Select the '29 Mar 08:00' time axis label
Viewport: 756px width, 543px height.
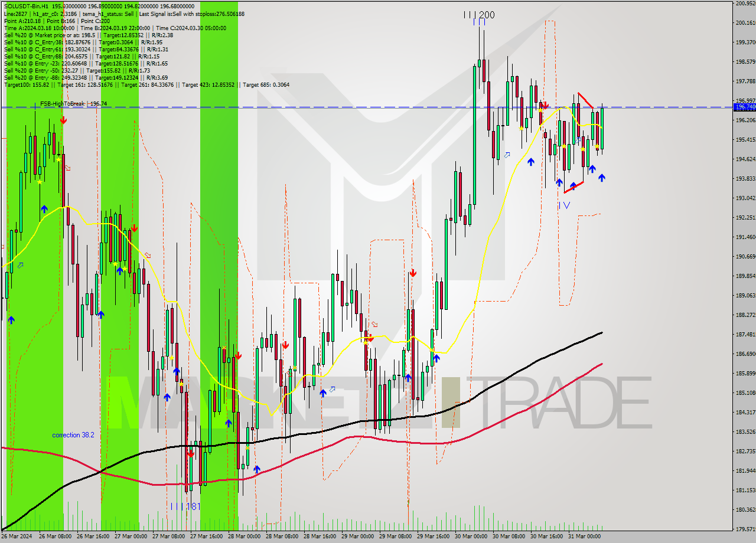click(x=395, y=537)
